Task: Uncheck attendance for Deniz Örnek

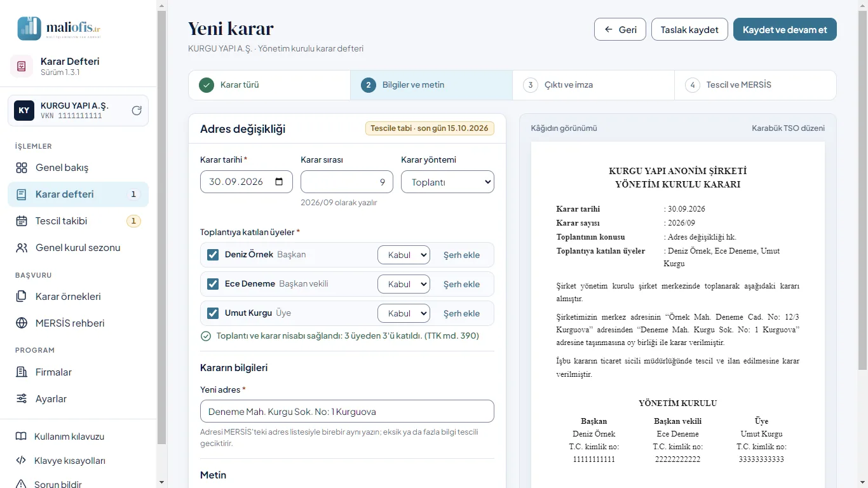Action: pyautogui.click(x=213, y=255)
